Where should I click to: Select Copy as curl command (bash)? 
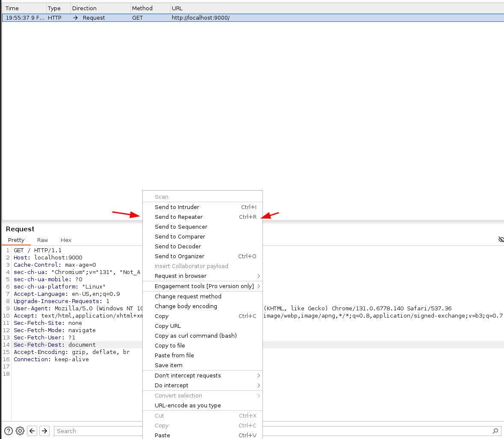pos(195,336)
